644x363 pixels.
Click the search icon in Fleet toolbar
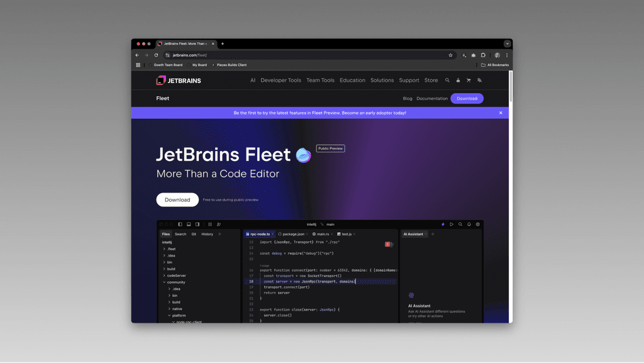pyautogui.click(x=460, y=224)
